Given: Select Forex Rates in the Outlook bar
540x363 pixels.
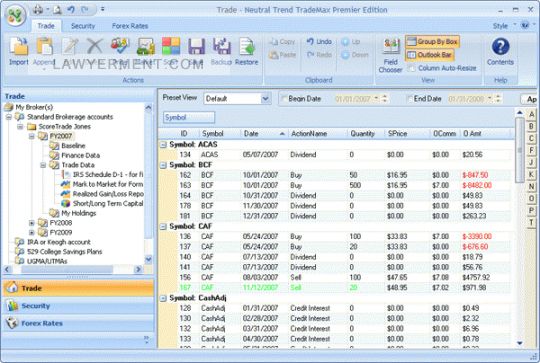Looking at the screenshot, I should pos(78,323).
